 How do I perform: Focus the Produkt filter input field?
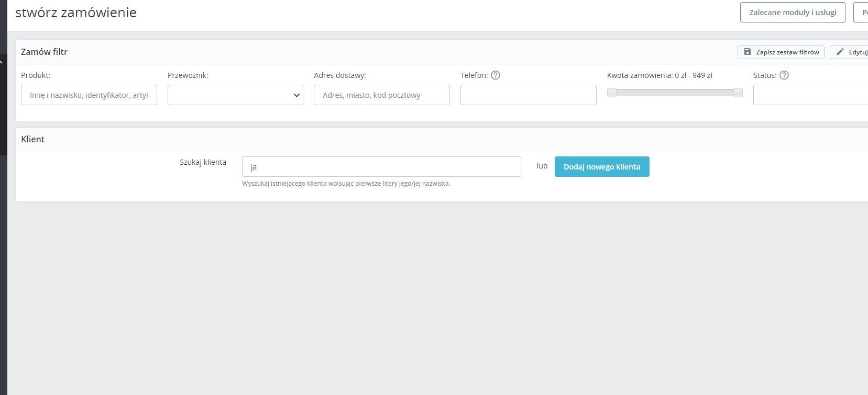click(x=89, y=95)
